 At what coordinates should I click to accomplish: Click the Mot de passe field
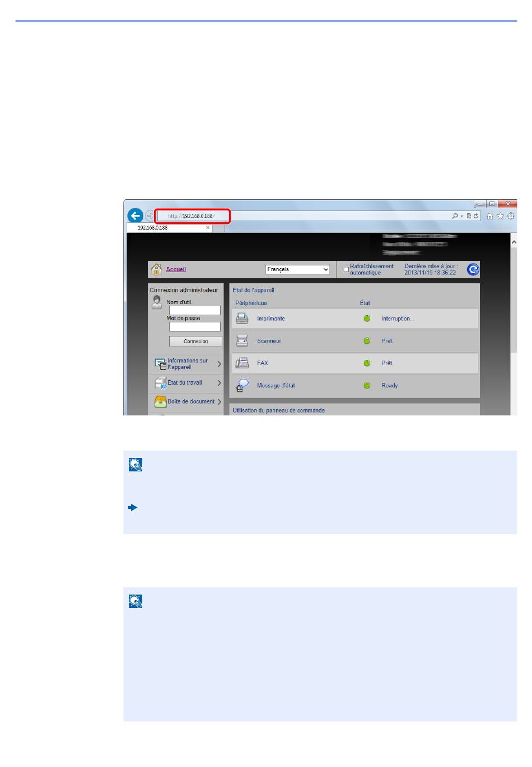(194, 326)
